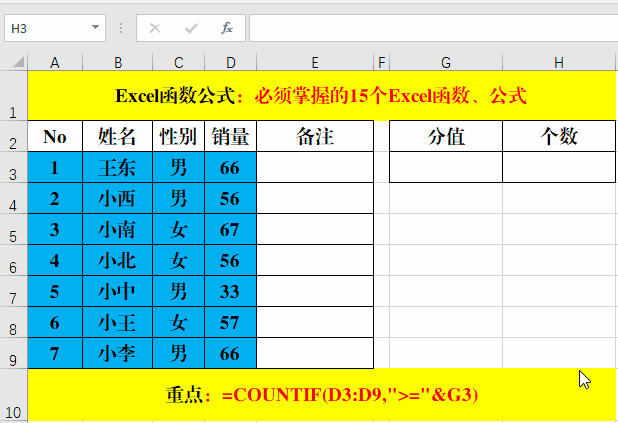Click the sales cell '67'
The image size is (618, 423).
pos(231,229)
